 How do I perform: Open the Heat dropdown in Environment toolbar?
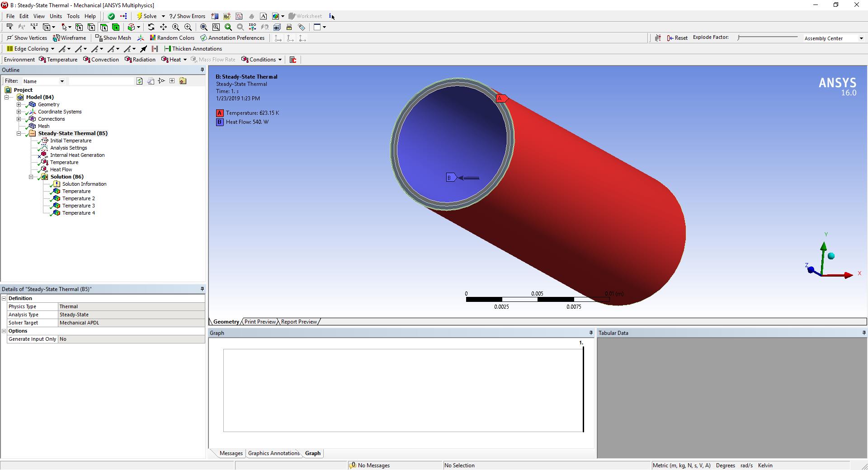[185, 59]
